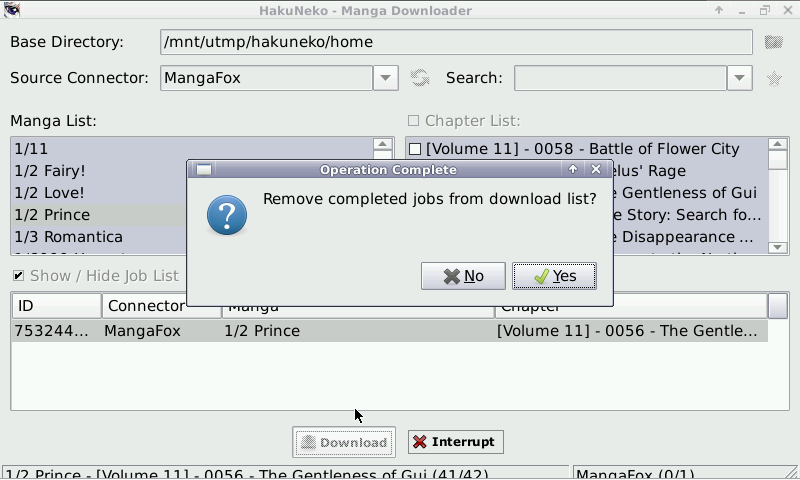Click job chapter cell Volume 11 - 0056

pos(627,331)
